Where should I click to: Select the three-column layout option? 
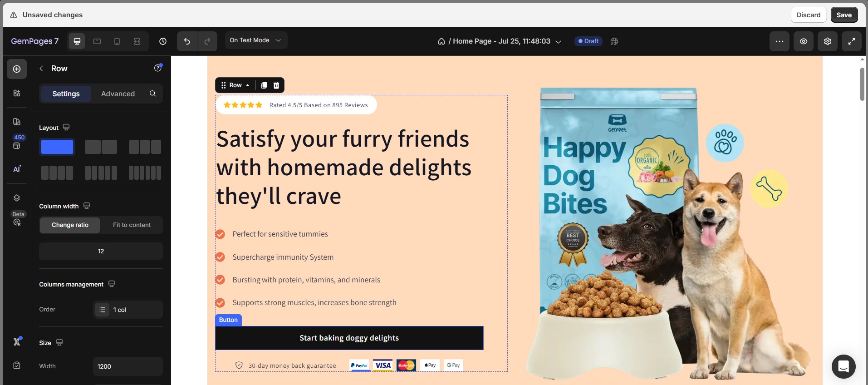[145, 147]
